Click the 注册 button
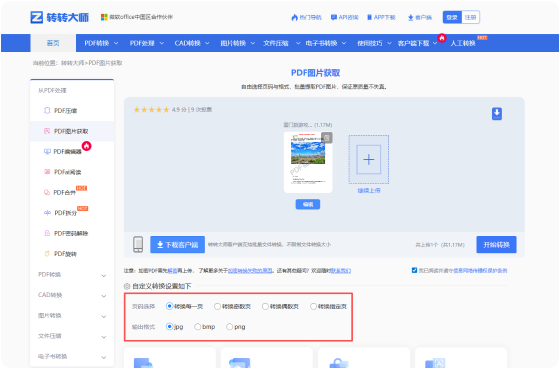The width and height of the screenshot is (560, 369). click(470, 17)
